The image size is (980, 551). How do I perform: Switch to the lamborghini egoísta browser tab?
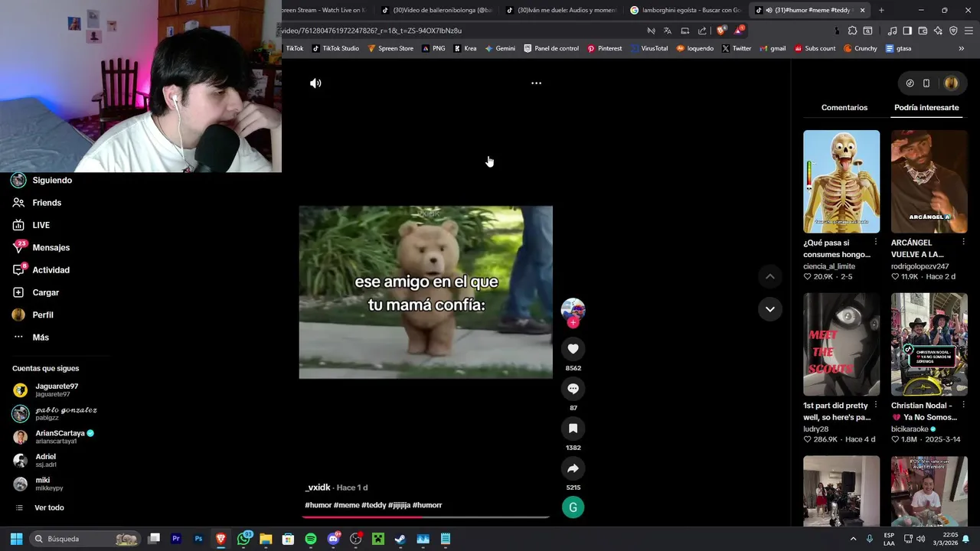point(685,10)
